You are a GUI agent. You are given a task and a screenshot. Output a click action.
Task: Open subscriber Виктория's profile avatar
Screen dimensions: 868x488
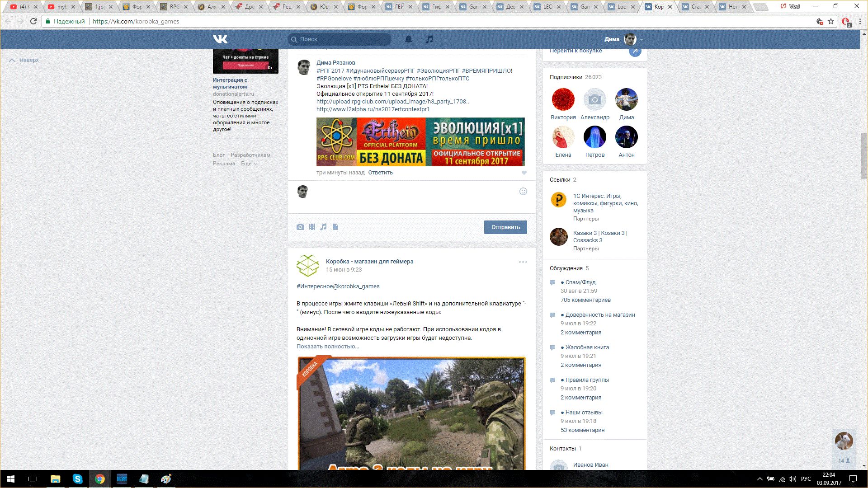tap(563, 99)
